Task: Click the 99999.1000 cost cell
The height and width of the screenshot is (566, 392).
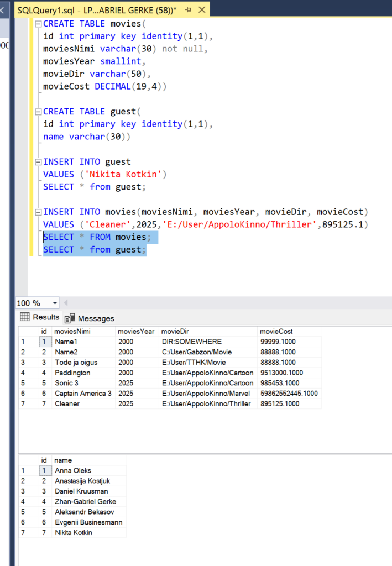Action: pos(289,342)
